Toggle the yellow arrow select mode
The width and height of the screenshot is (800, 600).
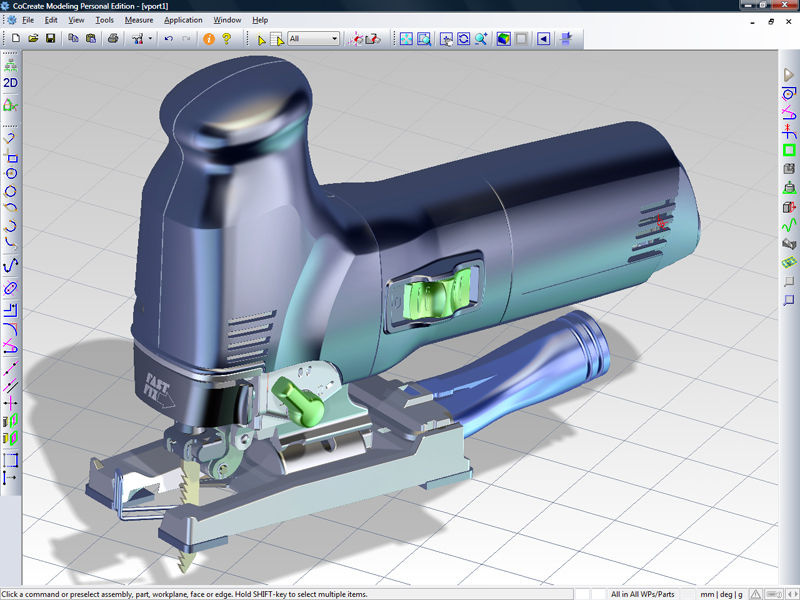click(262, 39)
